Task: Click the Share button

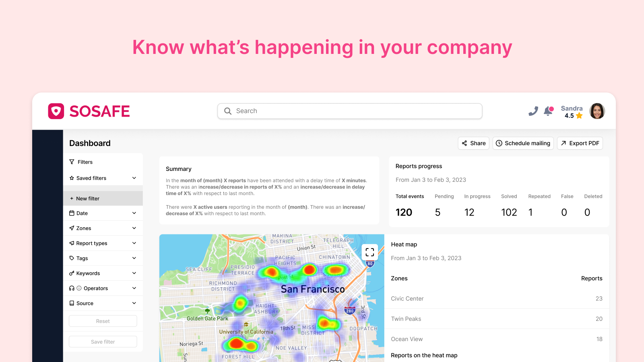Action: pos(473,143)
